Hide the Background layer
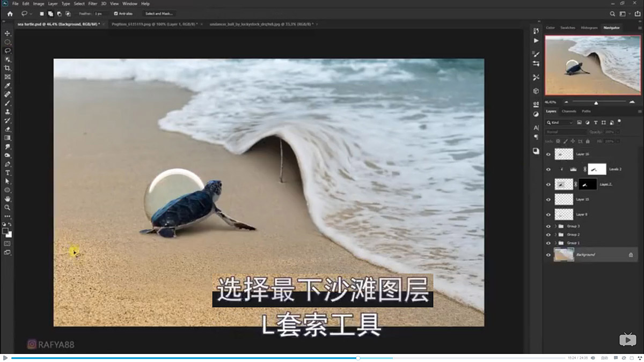 tap(548, 254)
